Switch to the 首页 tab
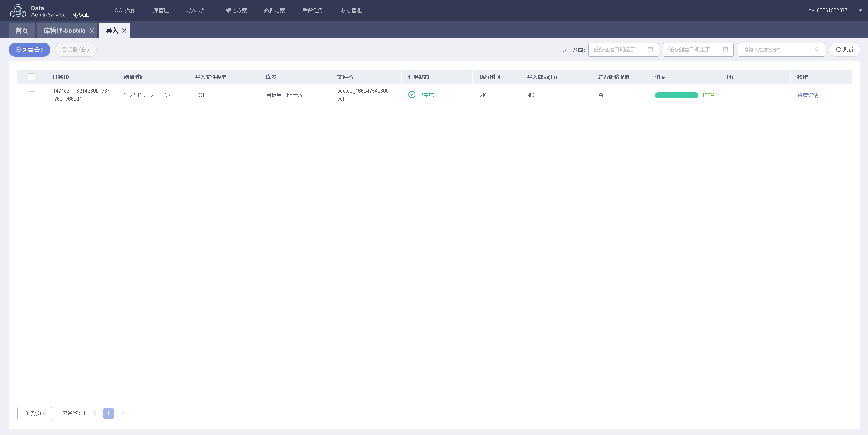The image size is (868, 435). pyautogui.click(x=22, y=31)
